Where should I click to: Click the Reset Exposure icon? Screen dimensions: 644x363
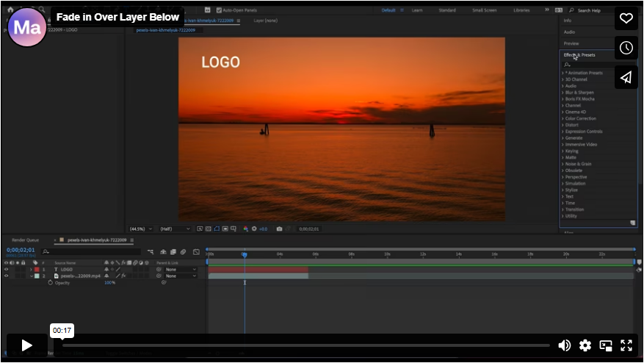[254, 229]
